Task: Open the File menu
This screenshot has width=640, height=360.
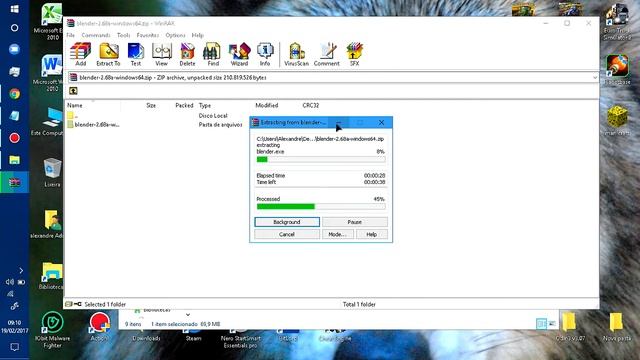Action: [x=71, y=36]
